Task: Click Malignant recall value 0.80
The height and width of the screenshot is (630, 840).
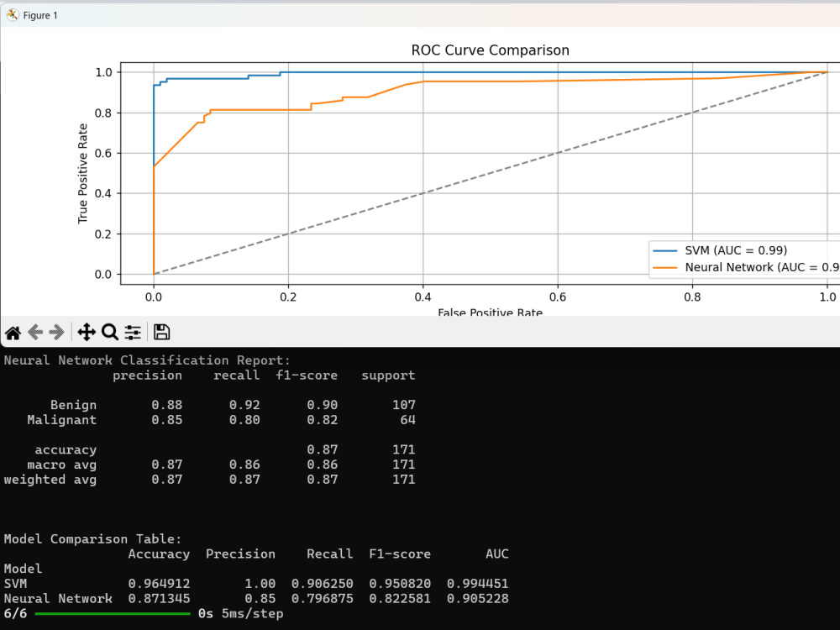Action: (x=244, y=420)
